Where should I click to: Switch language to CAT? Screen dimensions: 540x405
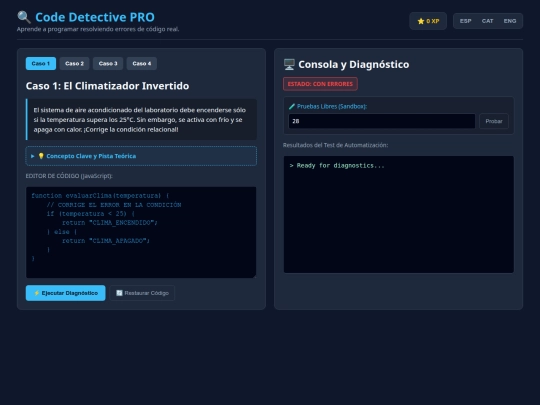pos(487,21)
